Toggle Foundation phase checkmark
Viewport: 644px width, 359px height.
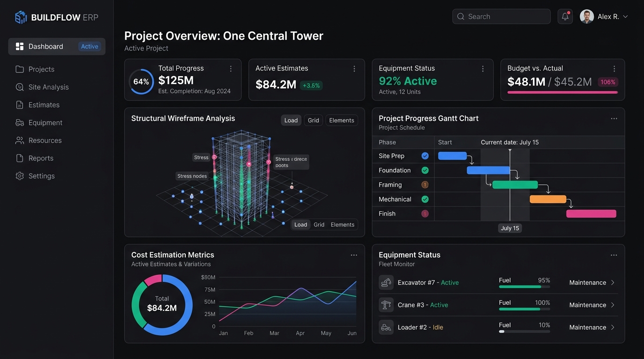[x=425, y=171]
